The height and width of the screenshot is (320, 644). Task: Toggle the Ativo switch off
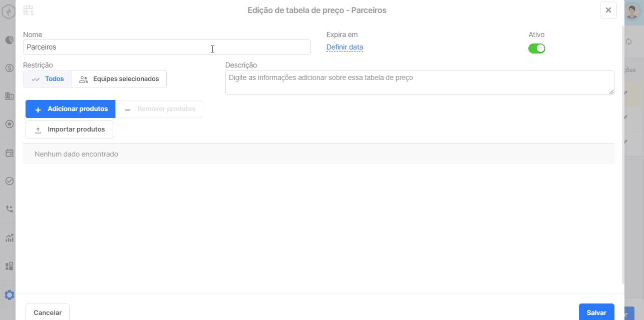coord(537,48)
